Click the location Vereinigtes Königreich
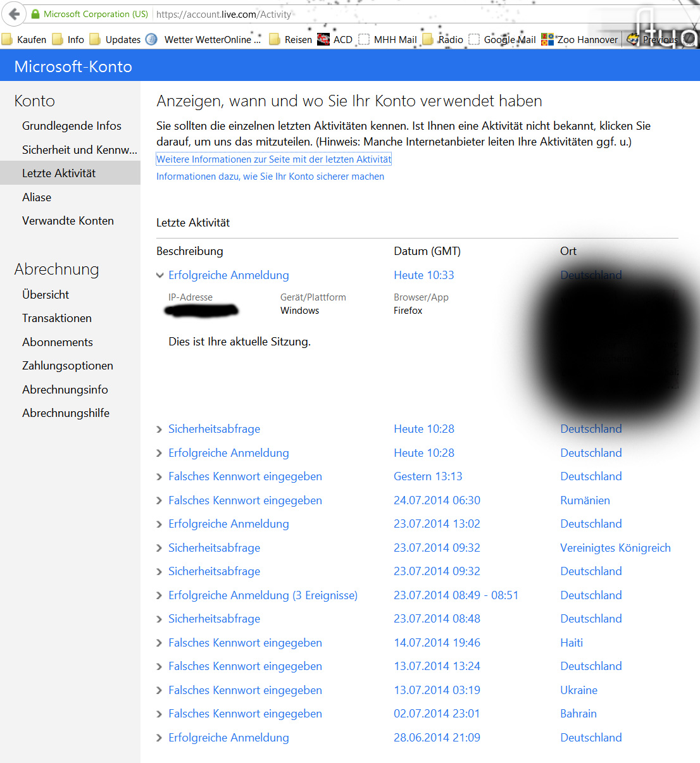Image resolution: width=700 pixels, height=763 pixels. 615,548
